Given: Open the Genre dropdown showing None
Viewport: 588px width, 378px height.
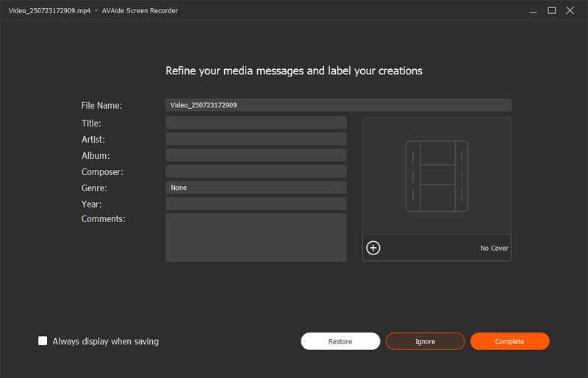Looking at the screenshot, I should pos(256,188).
